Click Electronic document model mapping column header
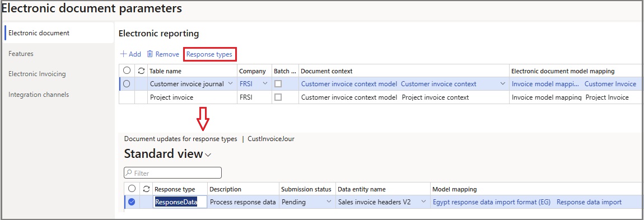This screenshot has height=220, width=644. (x=563, y=71)
